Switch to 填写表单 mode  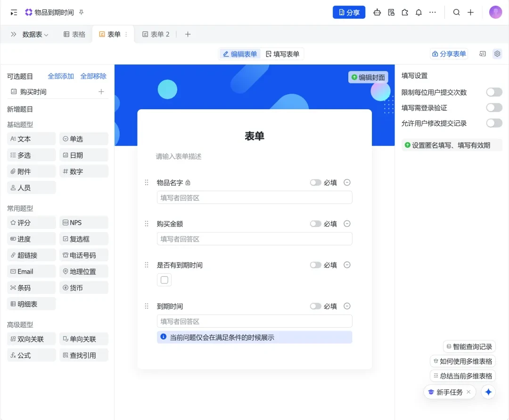pos(282,54)
